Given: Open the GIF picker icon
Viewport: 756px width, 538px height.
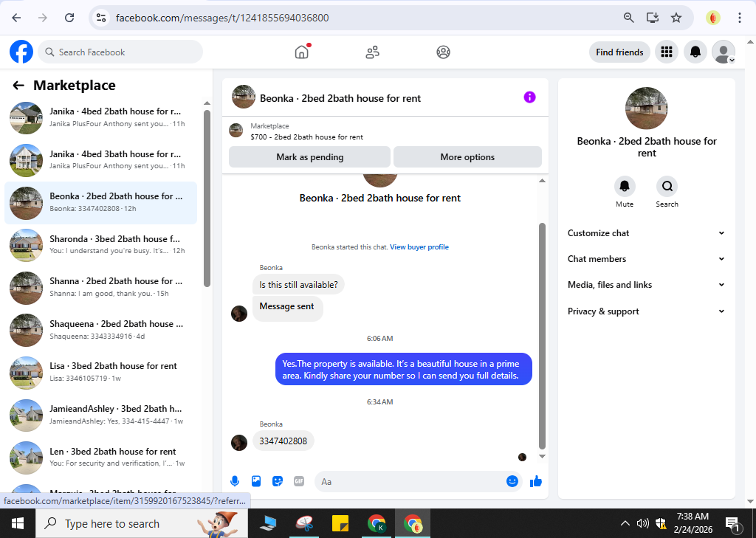Looking at the screenshot, I should tap(299, 481).
